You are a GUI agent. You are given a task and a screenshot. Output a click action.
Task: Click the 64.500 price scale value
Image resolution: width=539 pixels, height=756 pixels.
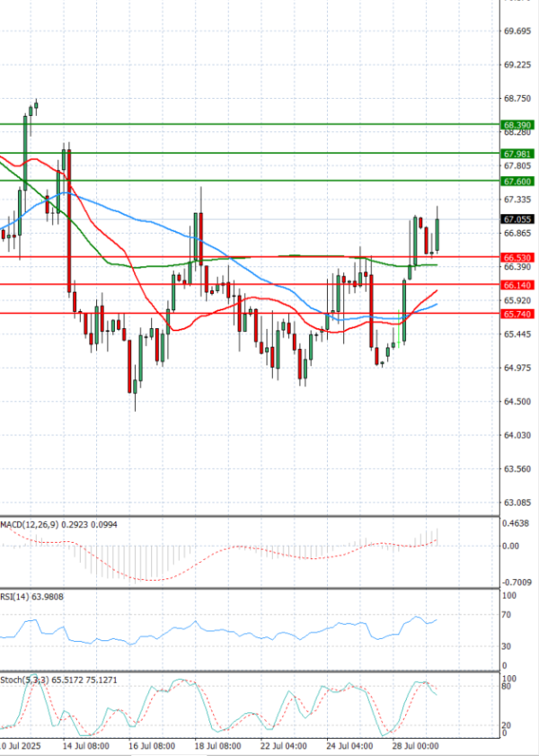pos(517,402)
